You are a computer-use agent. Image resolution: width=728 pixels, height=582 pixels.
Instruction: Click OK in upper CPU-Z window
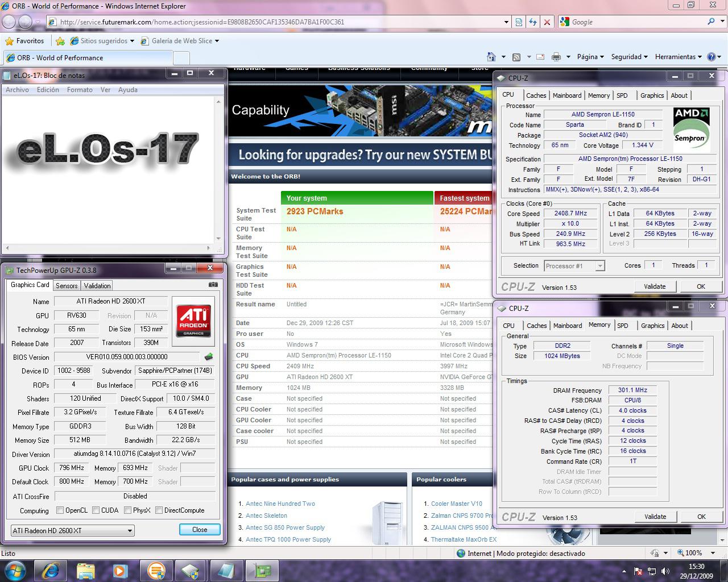tap(701, 286)
